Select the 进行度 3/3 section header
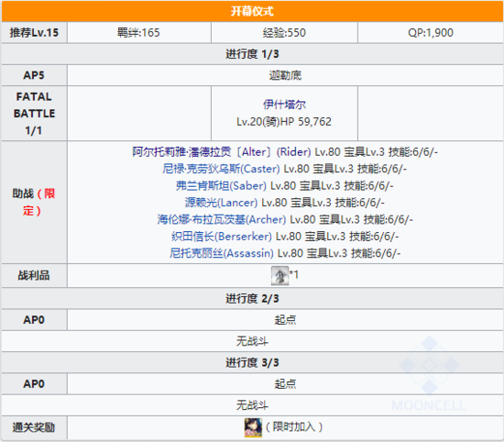Screen dimensions: 504x442 click(252, 362)
